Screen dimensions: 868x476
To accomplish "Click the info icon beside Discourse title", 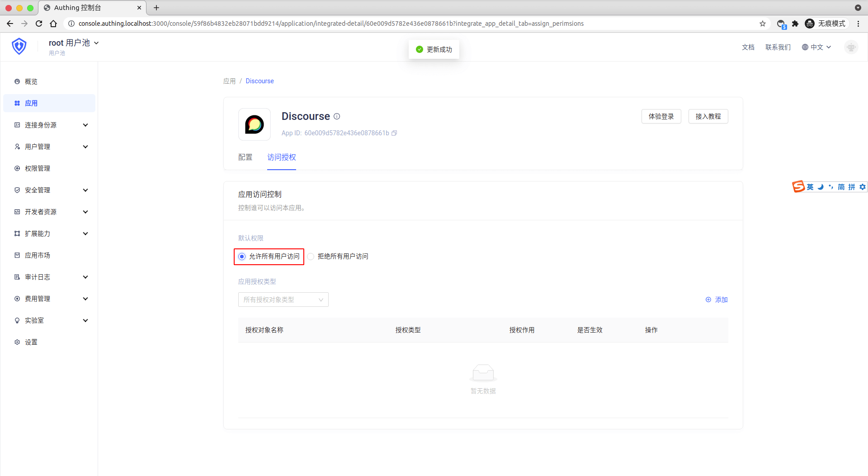I will 337,116.
